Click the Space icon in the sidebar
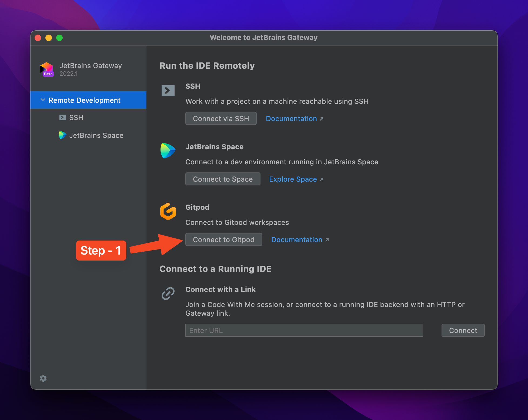The image size is (528, 420). click(62, 135)
